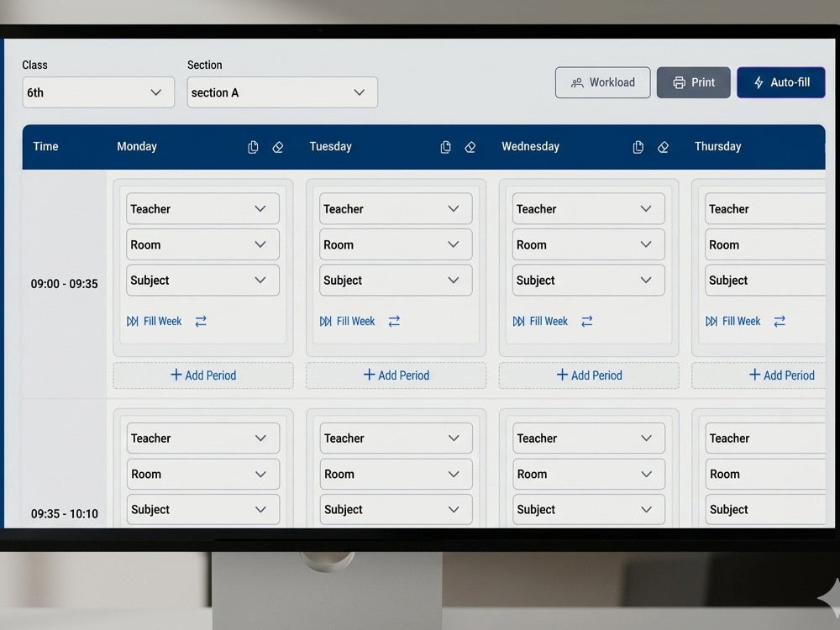This screenshot has height=630, width=840.
Task: Add Period under Wednesday's 09:00 slot
Action: click(589, 375)
